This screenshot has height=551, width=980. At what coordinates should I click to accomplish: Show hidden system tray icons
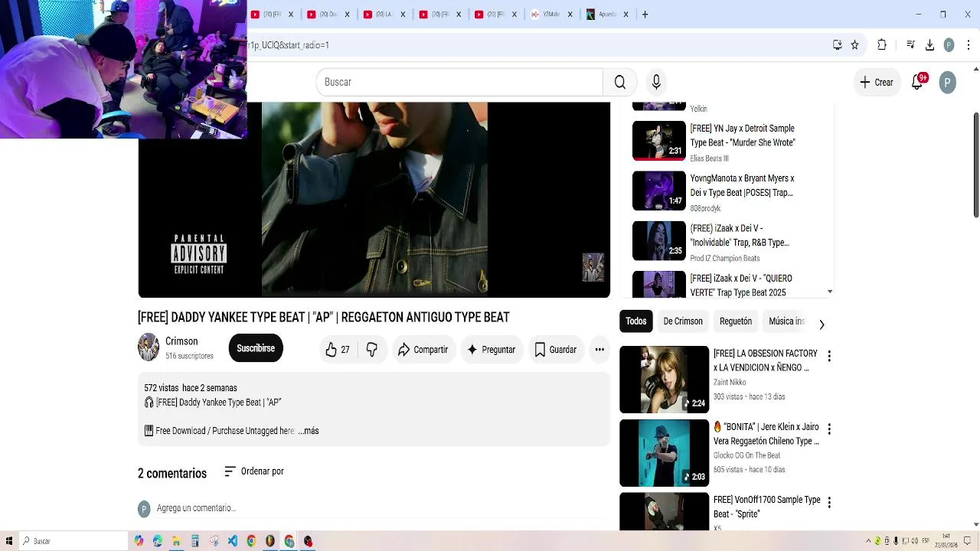pos(868,541)
